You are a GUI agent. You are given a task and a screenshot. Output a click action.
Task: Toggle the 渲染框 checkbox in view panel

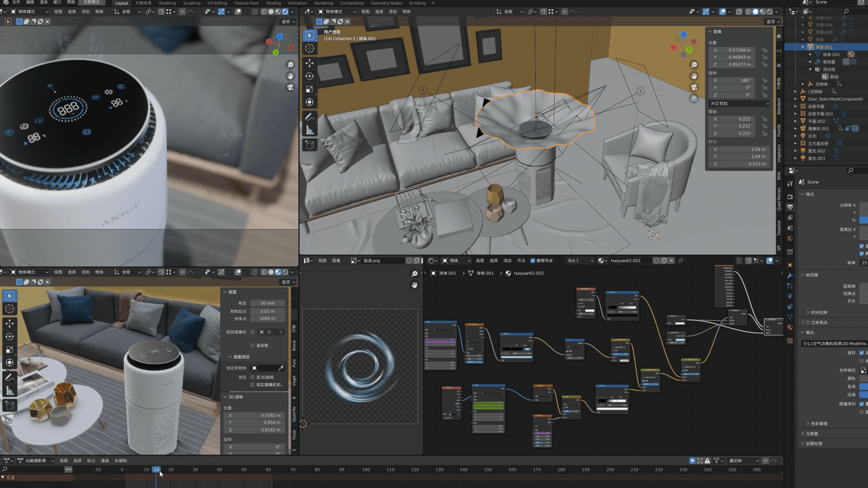click(x=253, y=346)
